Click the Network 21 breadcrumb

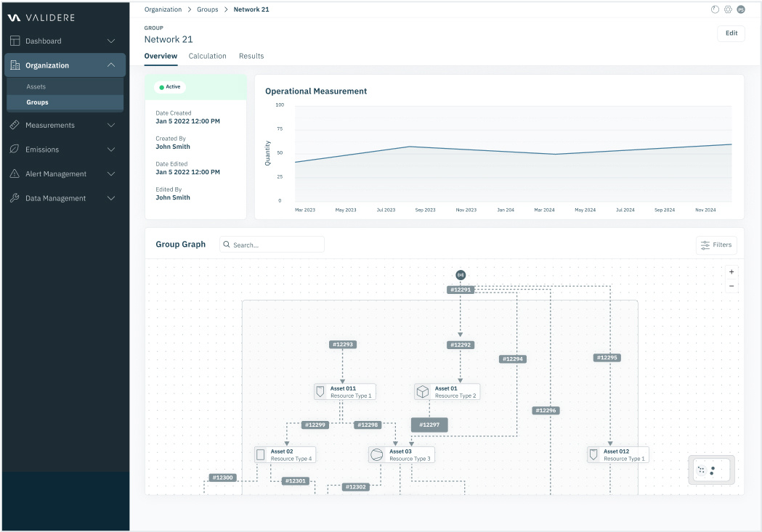click(251, 9)
